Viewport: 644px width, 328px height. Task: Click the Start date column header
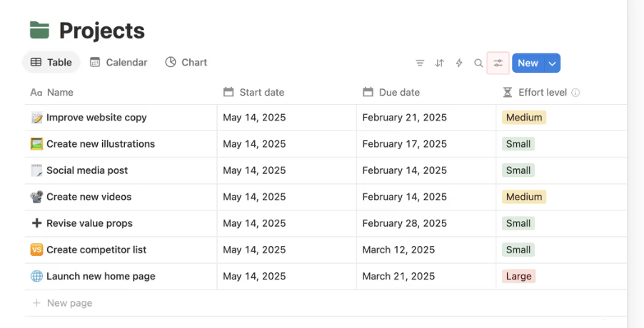click(261, 92)
